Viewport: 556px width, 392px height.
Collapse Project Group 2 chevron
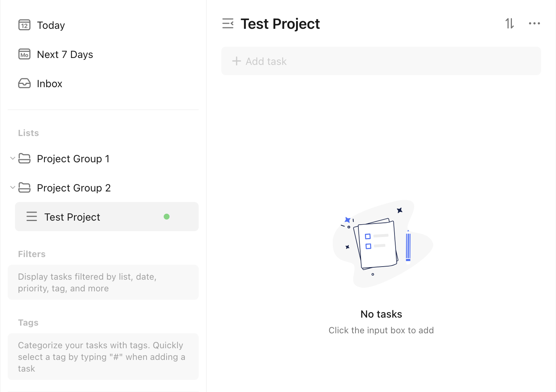(x=12, y=187)
